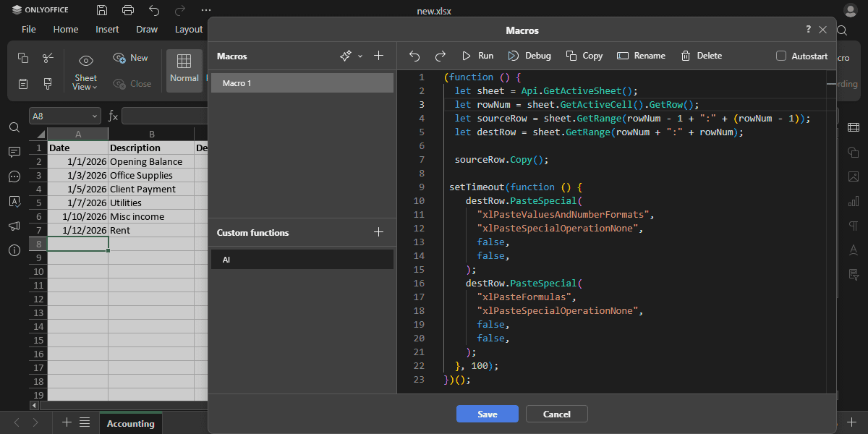The height and width of the screenshot is (434, 868).
Task: Open the File menu
Action: tap(29, 29)
